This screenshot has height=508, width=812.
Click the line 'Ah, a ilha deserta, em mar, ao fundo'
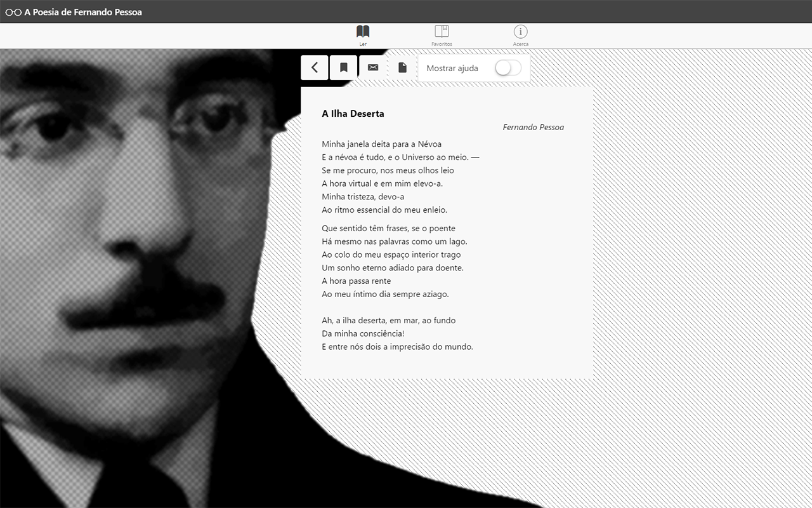(388, 321)
